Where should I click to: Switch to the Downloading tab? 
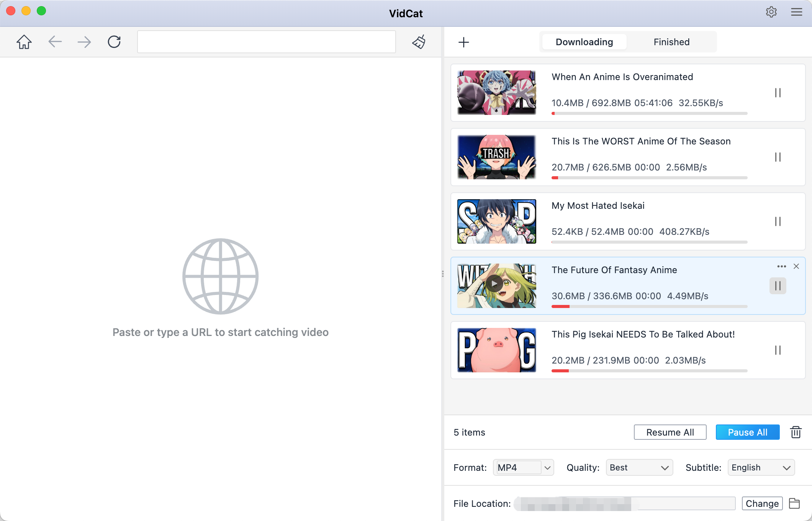coord(584,42)
